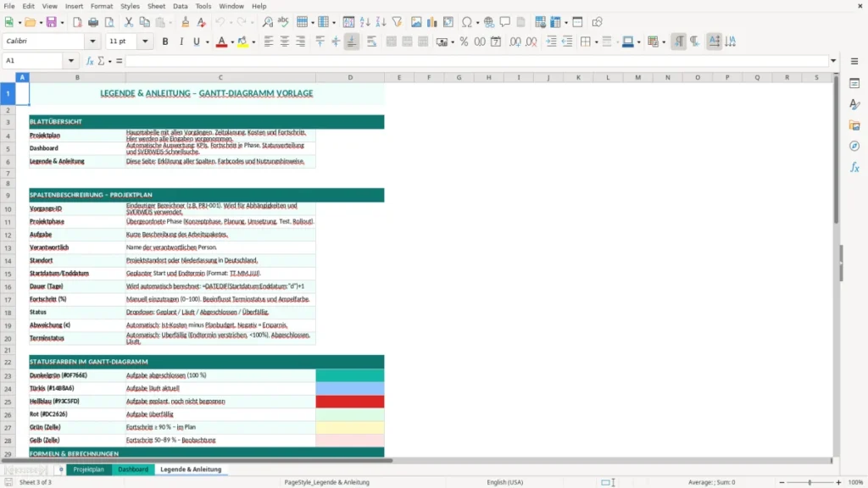Click the Insert Special Character omega icon
The image size is (868, 488).
tap(467, 22)
